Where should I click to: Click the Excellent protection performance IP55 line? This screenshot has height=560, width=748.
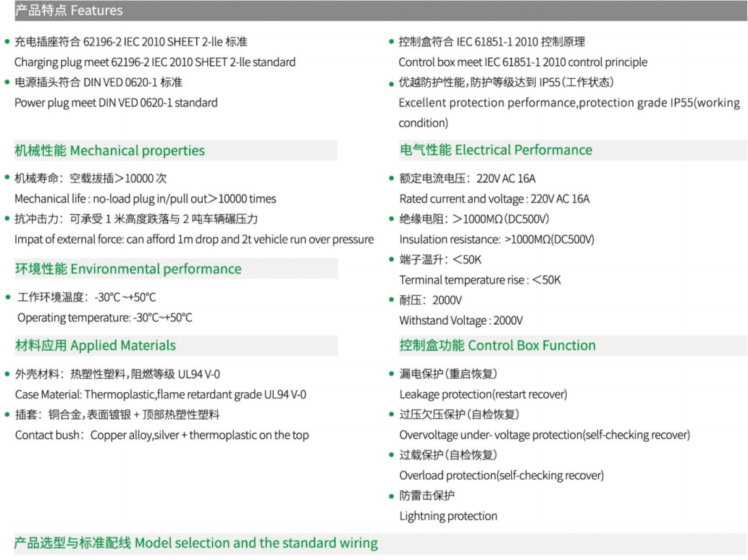click(569, 113)
